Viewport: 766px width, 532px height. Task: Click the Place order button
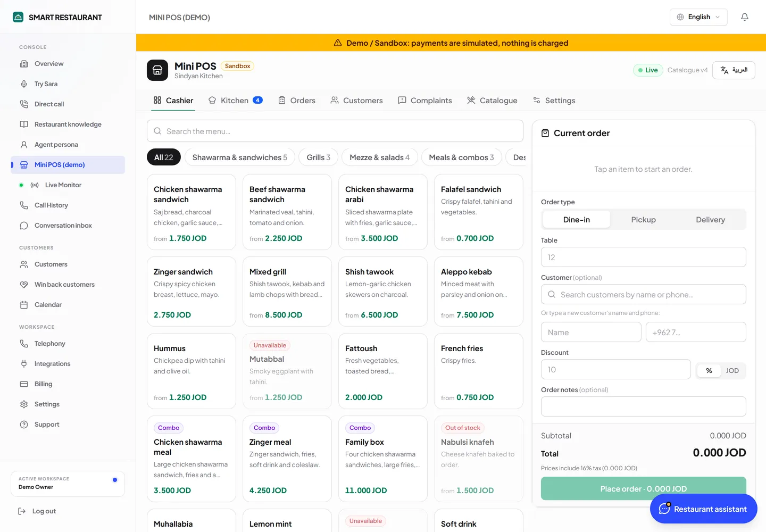tap(644, 488)
